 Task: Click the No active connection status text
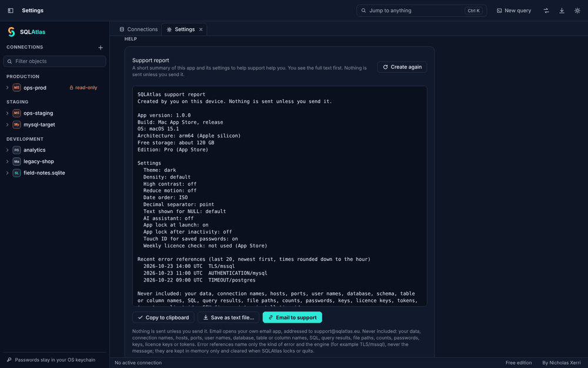click(x=138, y=363)
